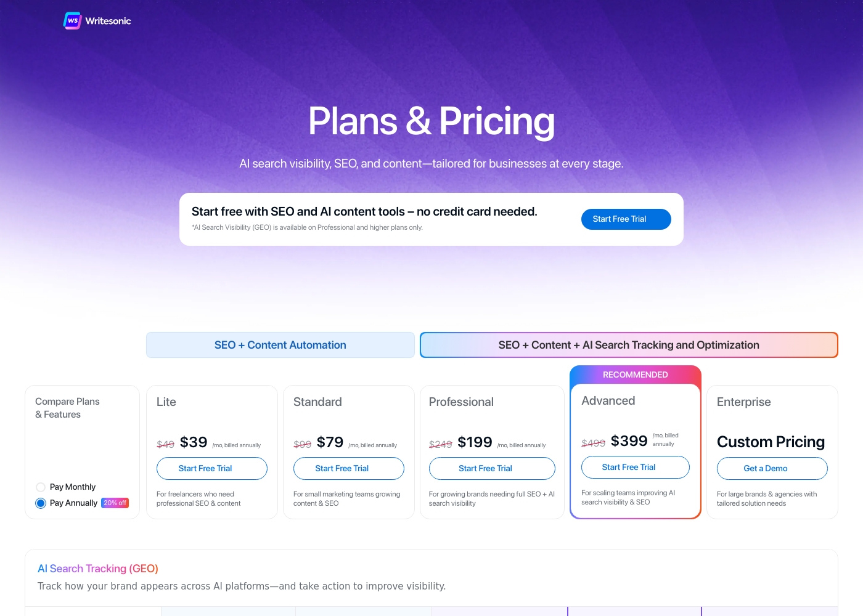Screen dimensions: 863x616
Task: Click the Lite plan title
Action: [166, 402]
